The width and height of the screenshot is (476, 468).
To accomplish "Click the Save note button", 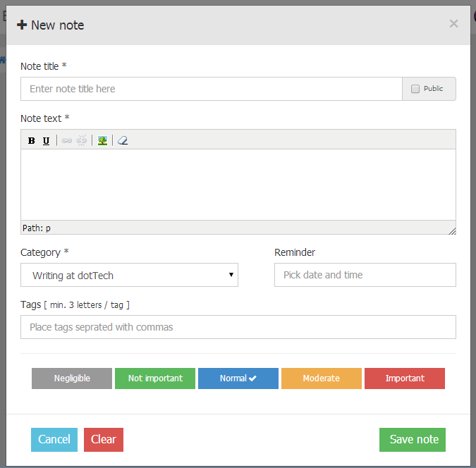I will point(413,440).
